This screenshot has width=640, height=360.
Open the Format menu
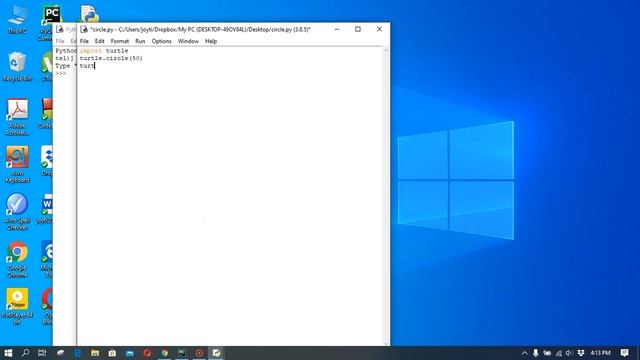pyautogui.click(x=120, y=41)
